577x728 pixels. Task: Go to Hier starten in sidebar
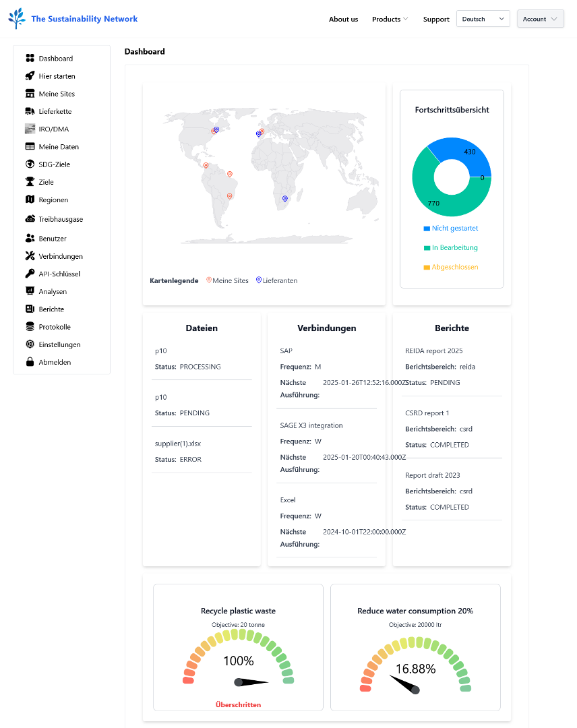(57, 76)
